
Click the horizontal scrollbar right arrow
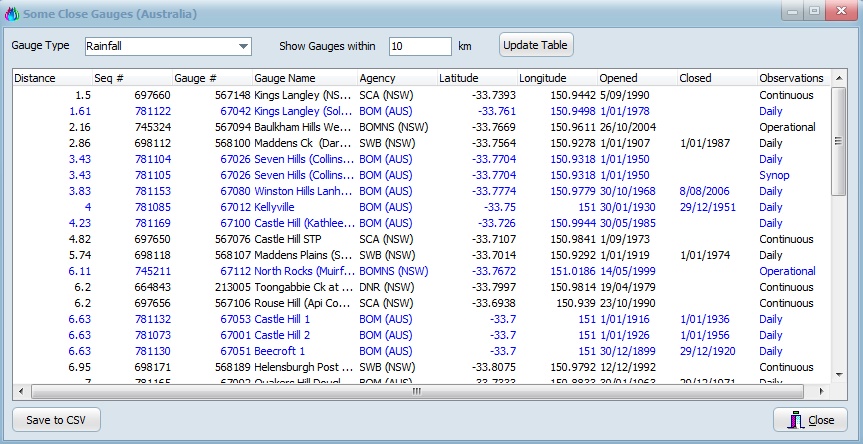pos(823,392)
